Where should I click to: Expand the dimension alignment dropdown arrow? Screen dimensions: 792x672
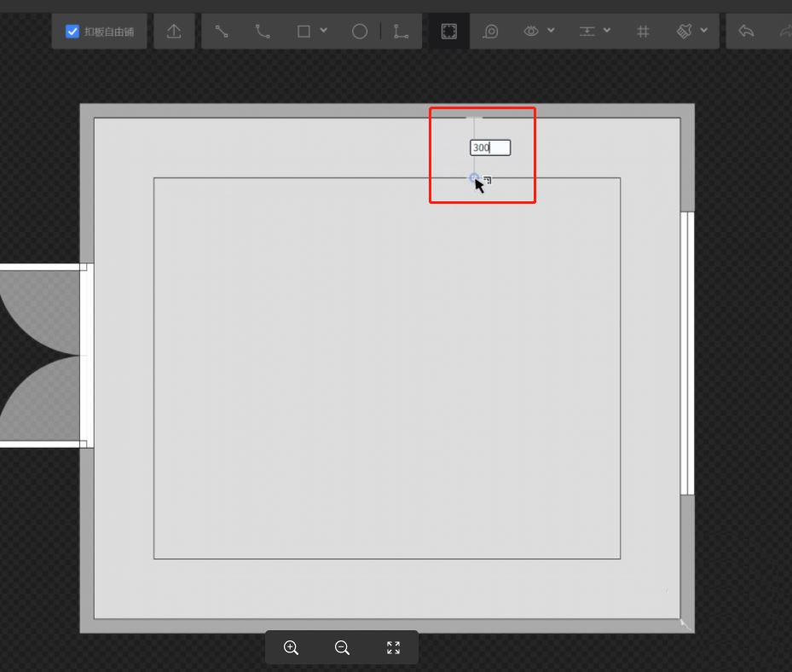pyautogui.click(x=607, y=32)
